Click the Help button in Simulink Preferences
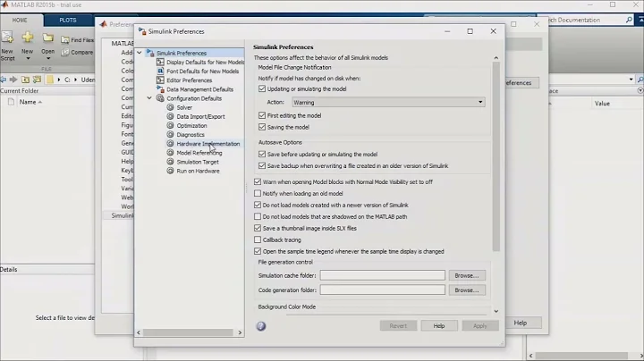This screenshot has width=644, height=361. tap(439, 326)
